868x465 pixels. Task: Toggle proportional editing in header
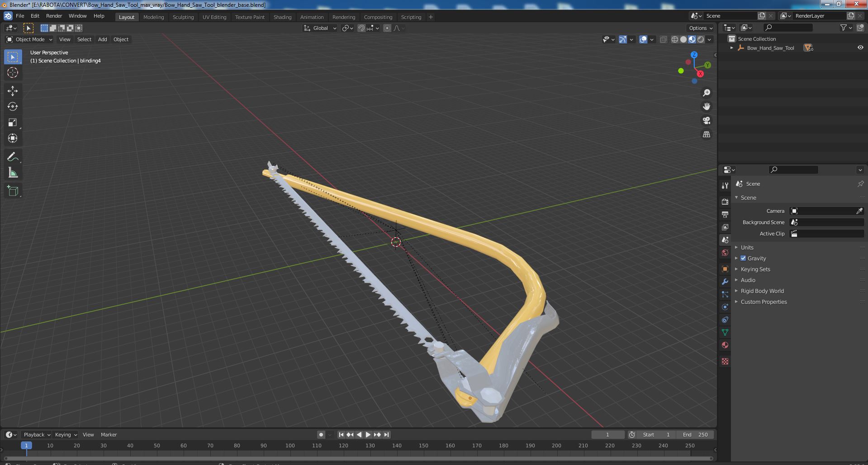(x=387, y=28)
